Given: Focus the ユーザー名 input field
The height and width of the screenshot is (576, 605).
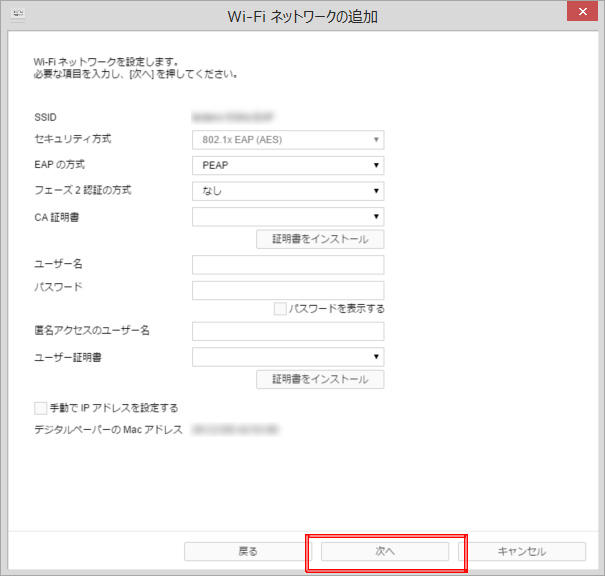Looking at the screenshot, I should pyautogui.click(x=287, y=265).
